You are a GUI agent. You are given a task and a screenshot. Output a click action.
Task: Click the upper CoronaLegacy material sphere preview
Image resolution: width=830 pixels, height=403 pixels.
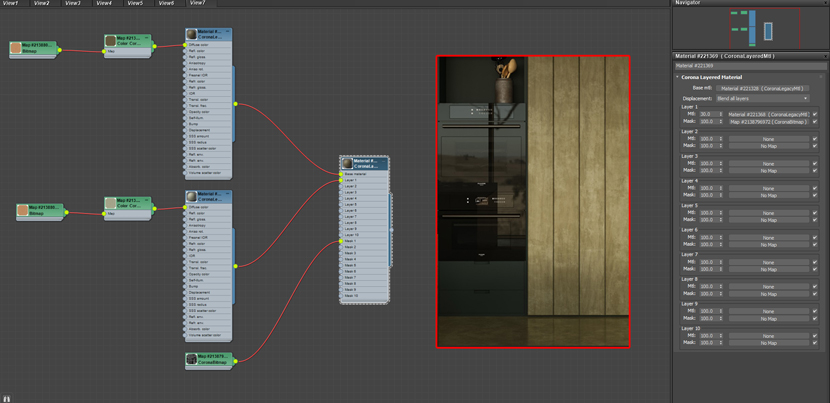point(192,34)
